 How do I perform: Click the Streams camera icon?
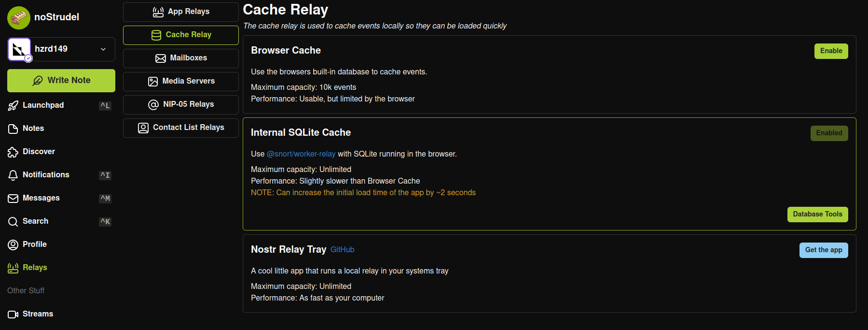pyautogui.click(x=13, y=315)
